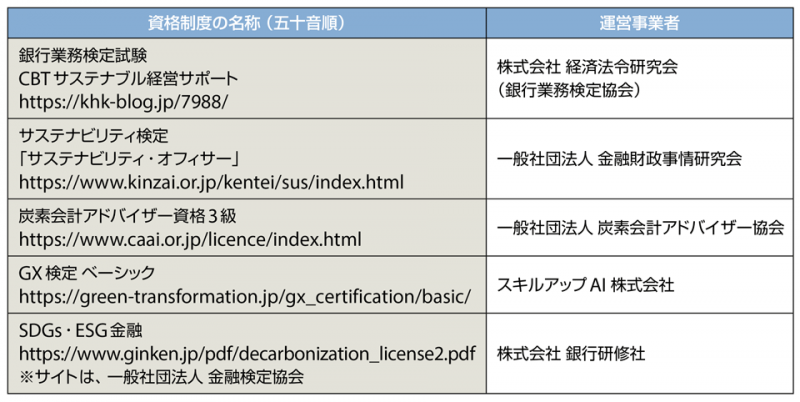The image size is (800, 402).
Task: Open the caai.or.jp licence link
Action: point(190,239)
